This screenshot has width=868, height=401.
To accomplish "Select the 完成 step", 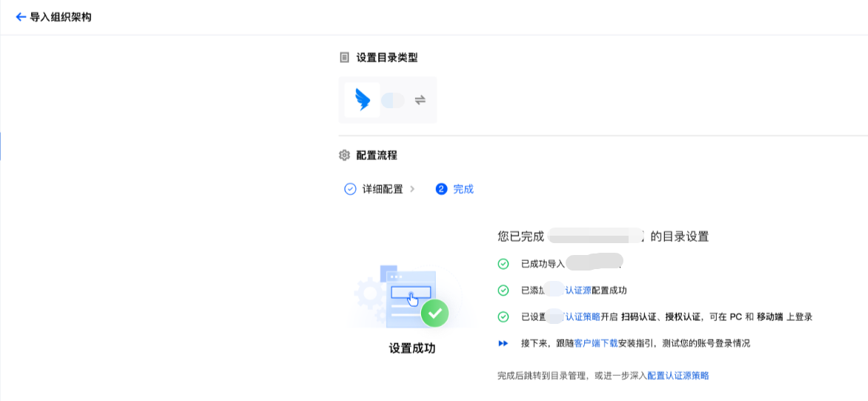I will 463,189.
